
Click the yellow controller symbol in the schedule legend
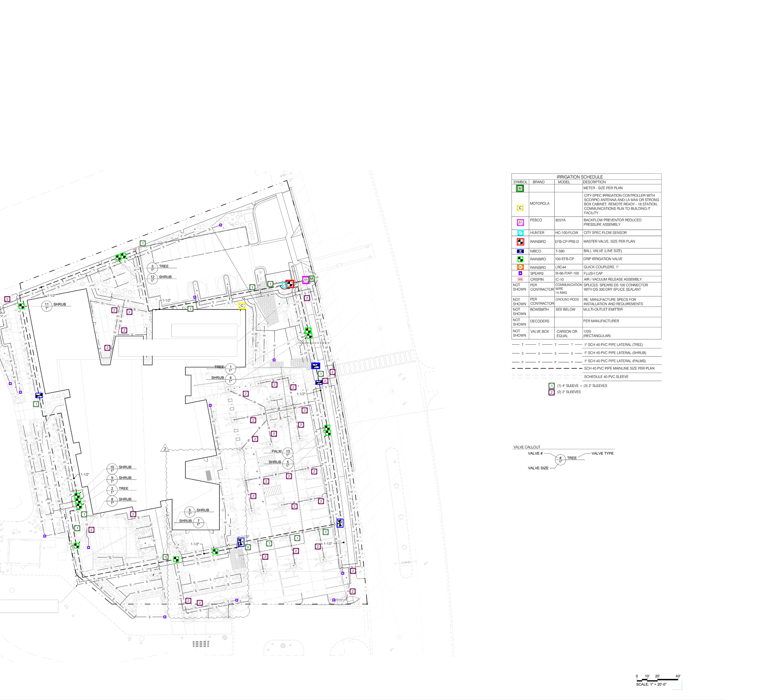pos(520,208)
